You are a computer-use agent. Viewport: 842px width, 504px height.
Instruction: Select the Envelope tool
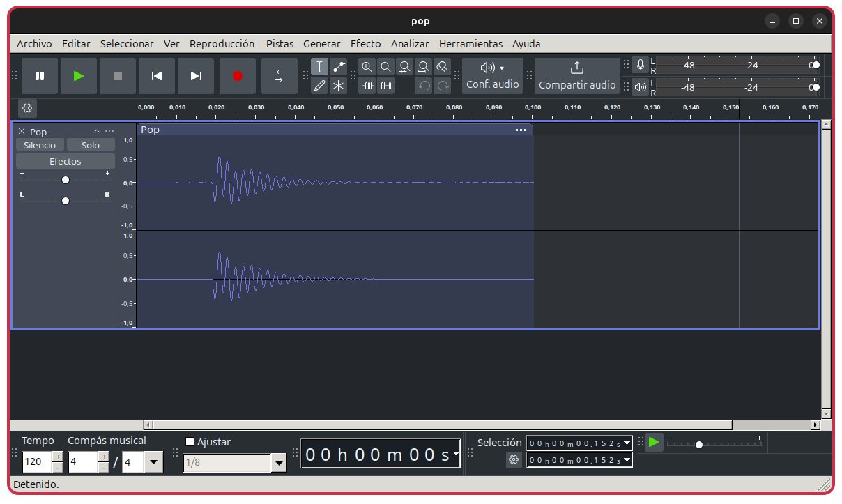point(338,67)
